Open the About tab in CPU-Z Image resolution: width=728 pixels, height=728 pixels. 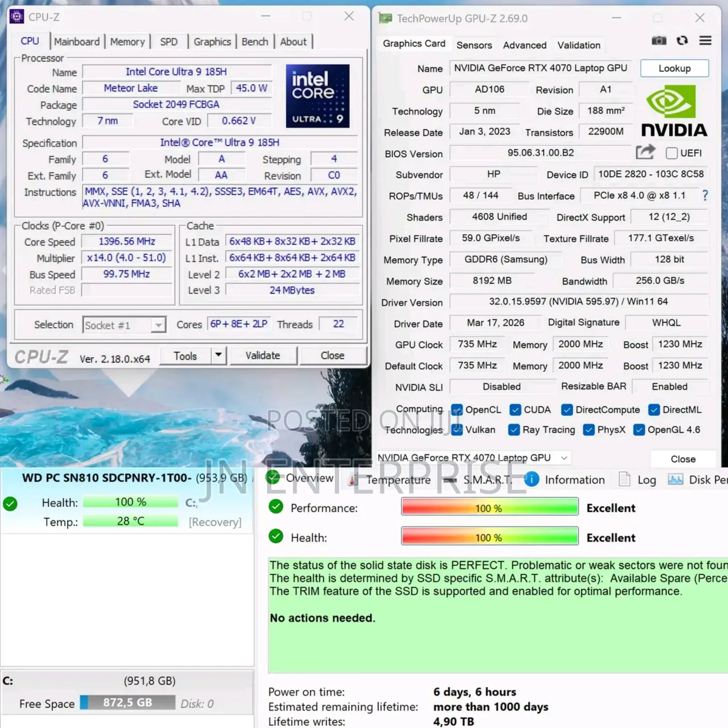[x=293, y=42]
